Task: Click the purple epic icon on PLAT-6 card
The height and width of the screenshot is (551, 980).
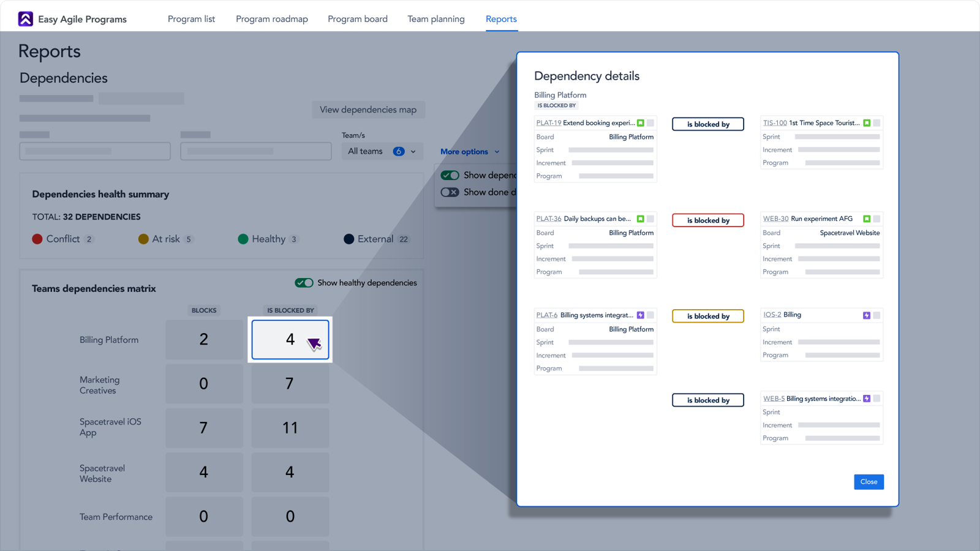Action: (x=640, y=315)
